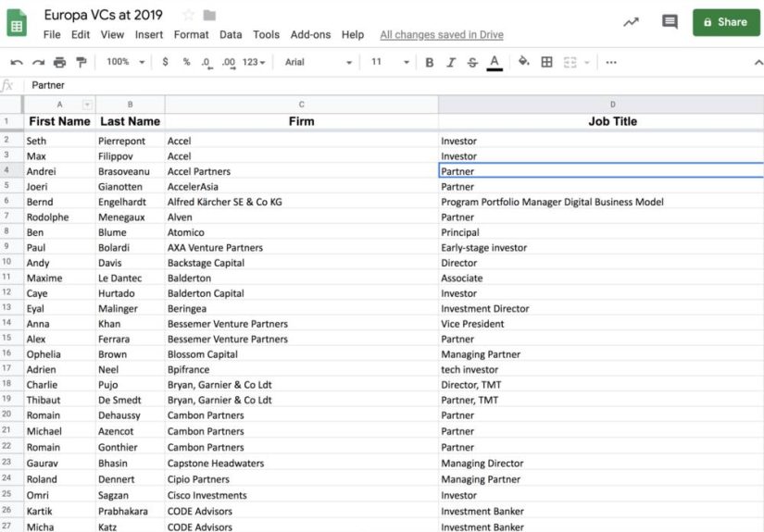Screen dimensions: 764x532
Task: Open the column A dropdown arrow
Action: point(87,105)
